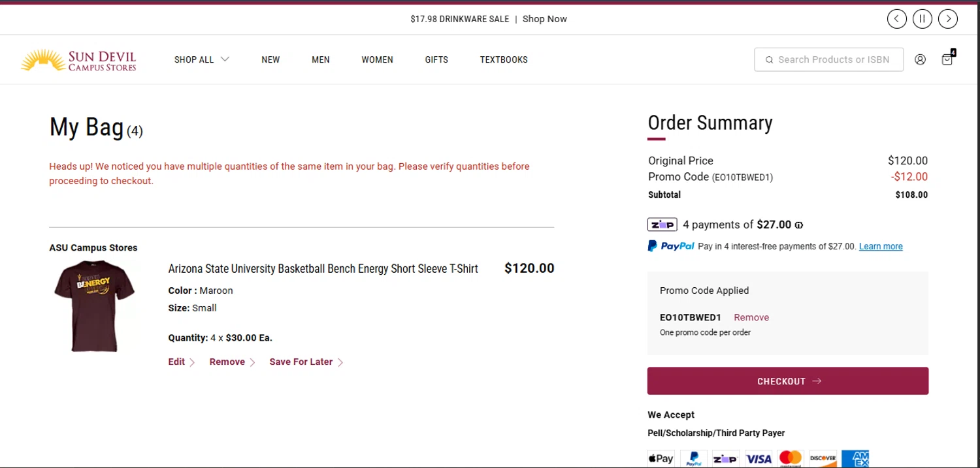Click the PayPal logo in Order Summary
This screenshot has height=468, width=980.
tap(671, 246)
